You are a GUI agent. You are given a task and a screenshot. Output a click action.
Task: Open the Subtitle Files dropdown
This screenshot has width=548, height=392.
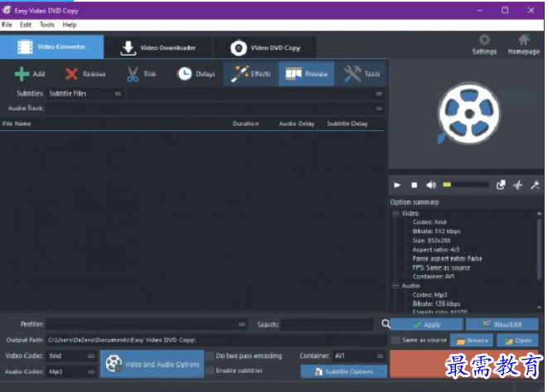click(85, 94)
